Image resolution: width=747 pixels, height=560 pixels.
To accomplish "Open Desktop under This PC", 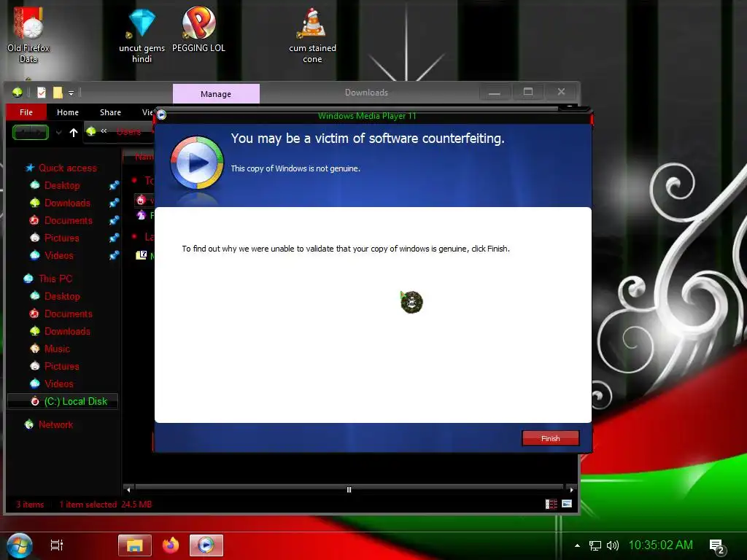I will click(62, 296).
